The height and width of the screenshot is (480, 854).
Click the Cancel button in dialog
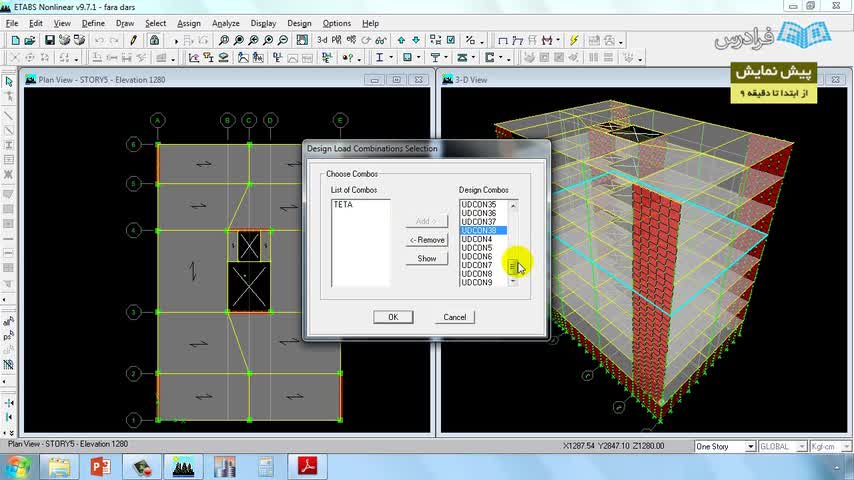(x=455, y=317)
